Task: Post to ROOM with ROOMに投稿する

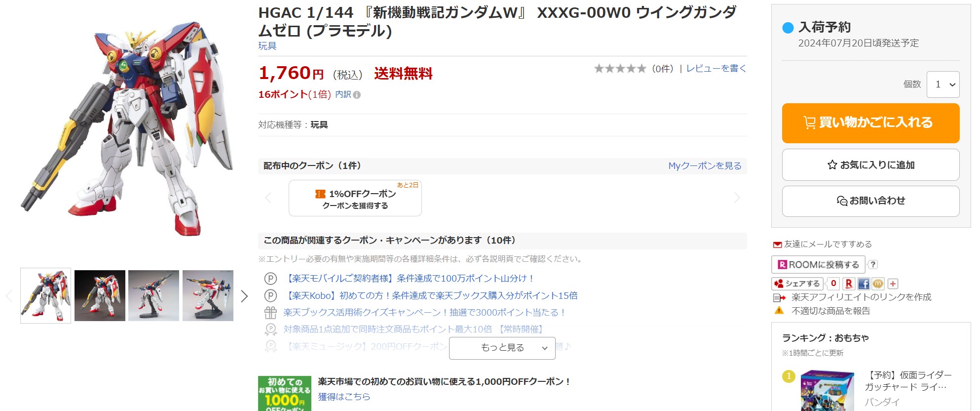Action: (x=818, y=265)
